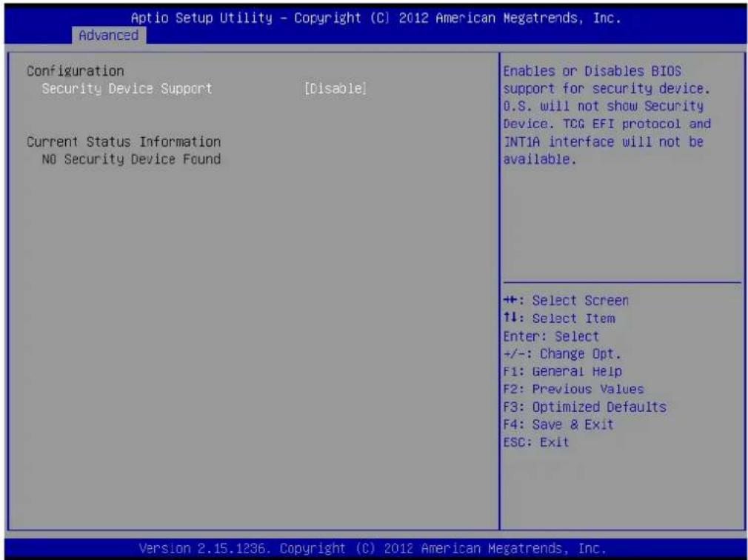Click the Current Status Information heading
Screen dimensions: 748x560
click(x=124, y=141)
